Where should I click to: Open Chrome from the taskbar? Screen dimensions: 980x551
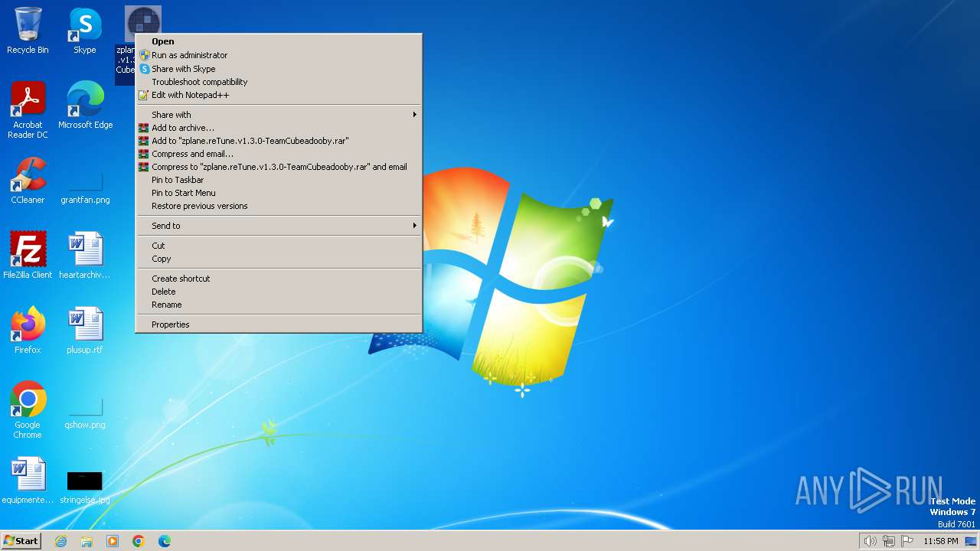tap(139, 541)
